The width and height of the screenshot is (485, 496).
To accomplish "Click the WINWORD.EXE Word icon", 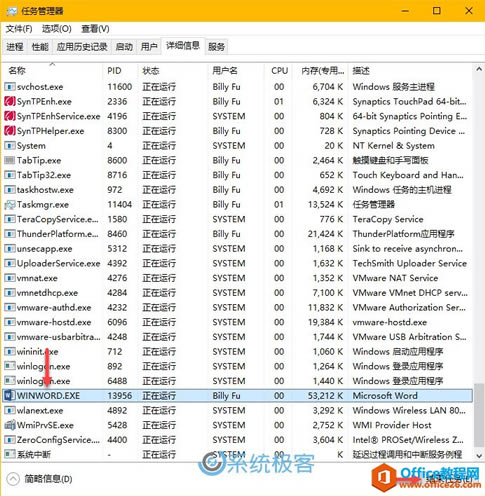I will coord(10,396).
